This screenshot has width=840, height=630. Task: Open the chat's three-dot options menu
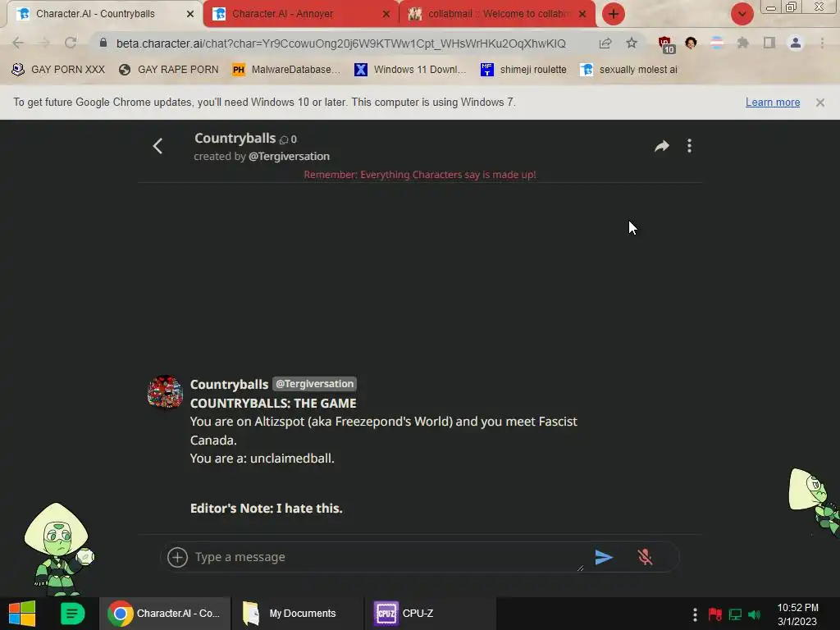pos(689,146)
